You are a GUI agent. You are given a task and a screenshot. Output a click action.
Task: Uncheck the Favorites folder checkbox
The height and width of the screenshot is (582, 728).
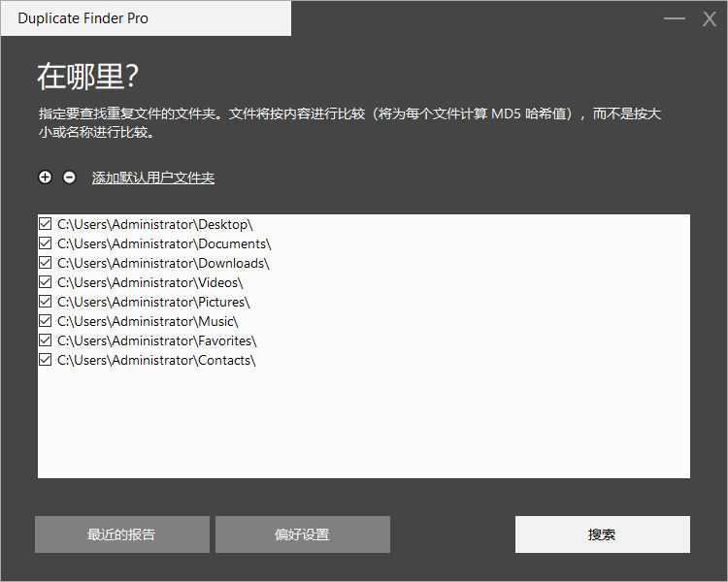(45, 340)
